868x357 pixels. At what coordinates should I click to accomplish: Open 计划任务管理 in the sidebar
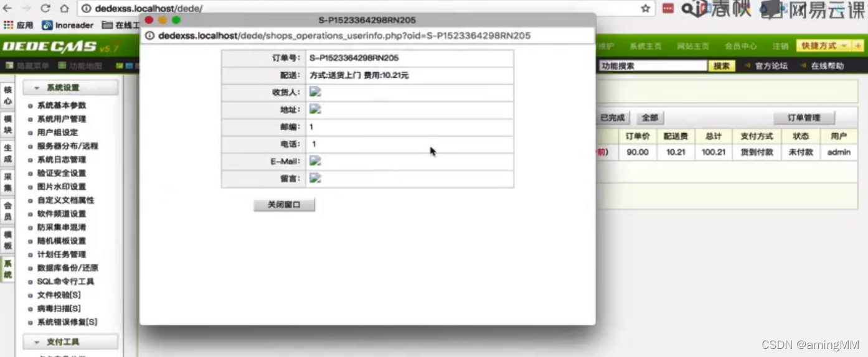pos(61,254)
